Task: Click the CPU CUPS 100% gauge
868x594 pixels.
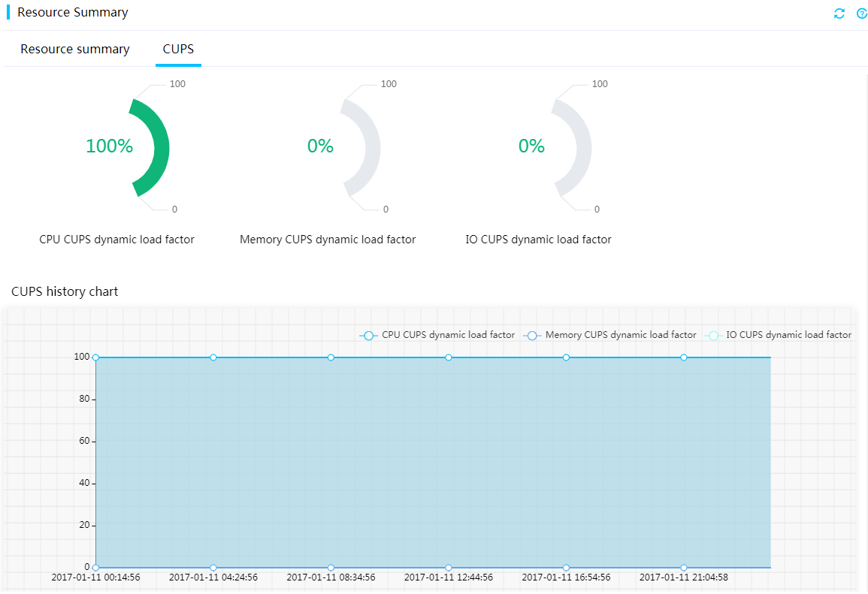Action: pyautogui.click(x=150, y=148)
